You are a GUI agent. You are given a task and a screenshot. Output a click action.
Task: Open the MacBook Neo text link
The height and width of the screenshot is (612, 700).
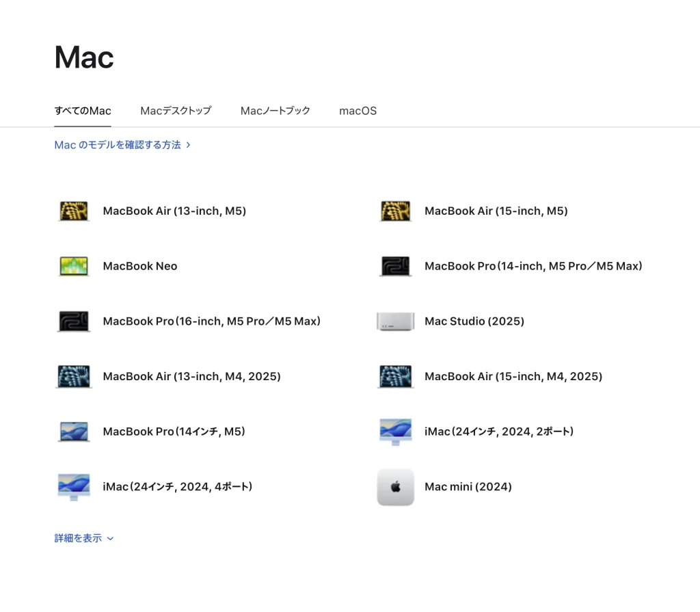139,266
